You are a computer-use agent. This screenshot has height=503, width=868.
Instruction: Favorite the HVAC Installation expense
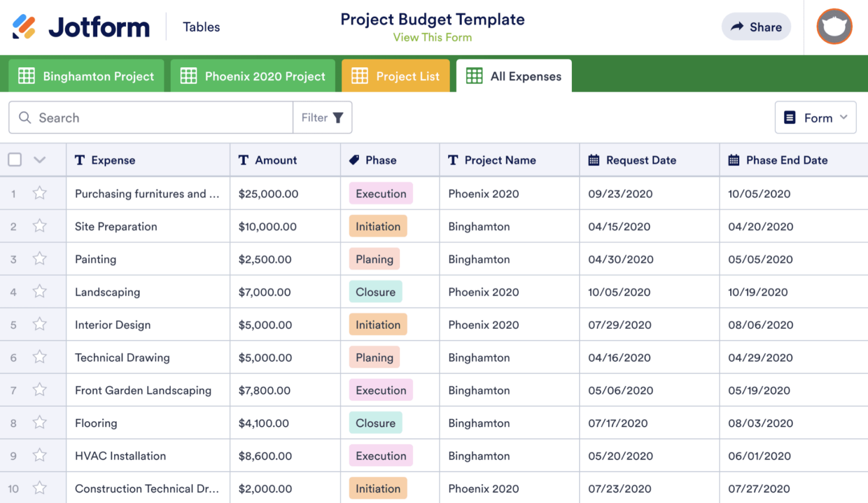[40, 456]
